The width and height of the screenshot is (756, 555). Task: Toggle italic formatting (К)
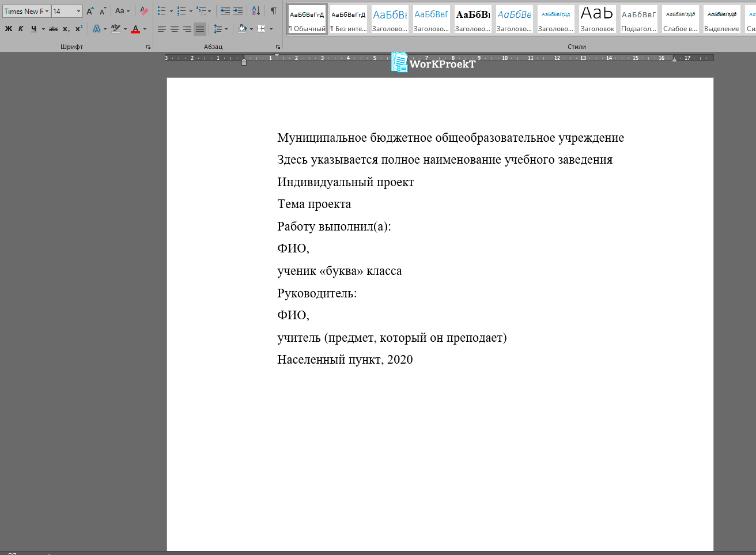point(21,29)
